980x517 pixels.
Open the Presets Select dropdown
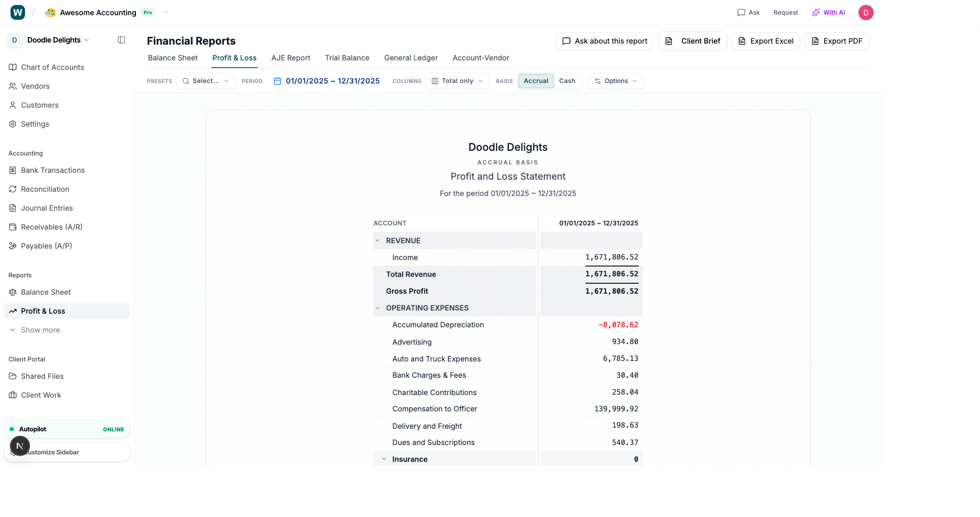click(x=206, y=81)
